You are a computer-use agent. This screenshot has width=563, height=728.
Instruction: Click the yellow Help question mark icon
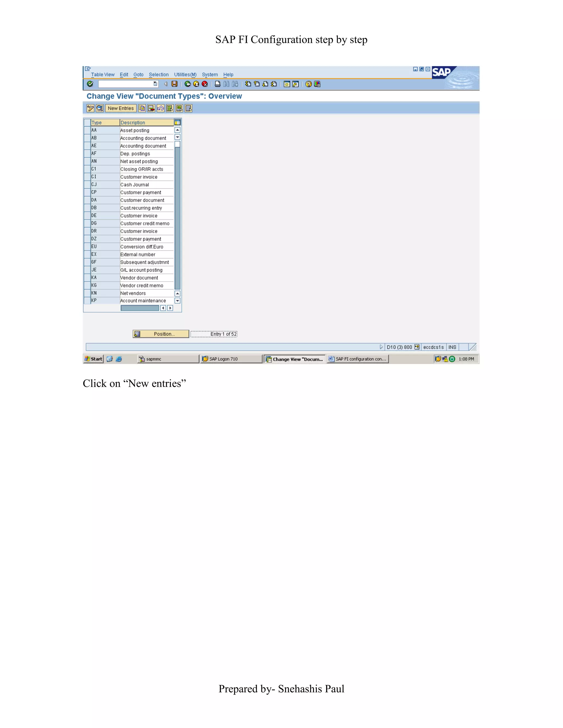pyautogui.click(x=308, y=84)
